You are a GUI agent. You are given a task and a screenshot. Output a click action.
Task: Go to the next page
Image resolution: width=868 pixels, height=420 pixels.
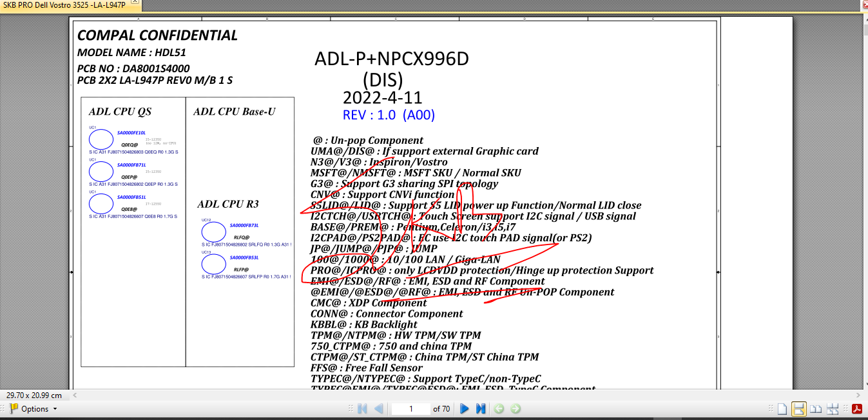click(x=464, y=409)
